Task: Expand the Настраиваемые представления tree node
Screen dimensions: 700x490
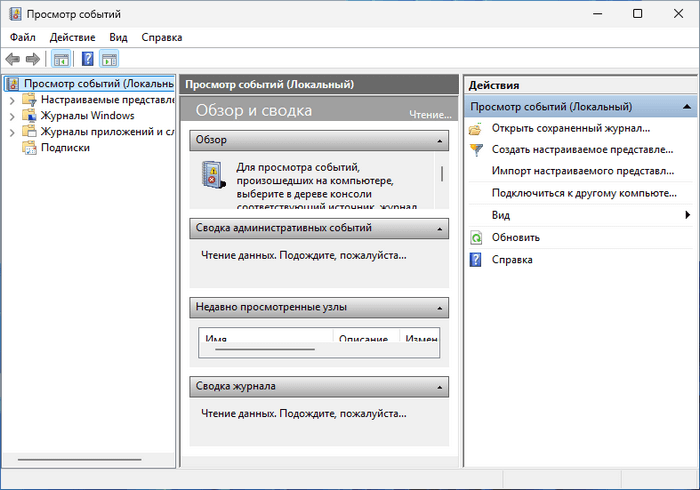Action: (12, 100)
